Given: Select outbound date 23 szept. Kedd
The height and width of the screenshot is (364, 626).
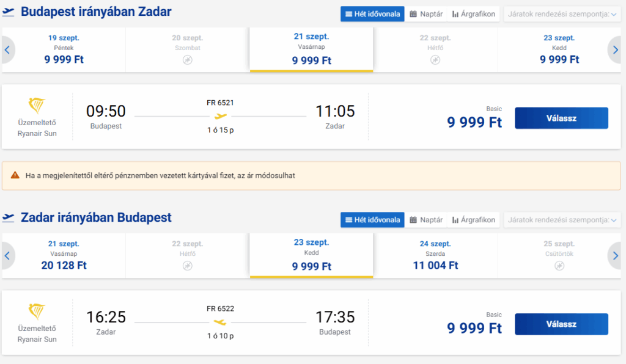Looking at the screenshot, I should [559, 50].
